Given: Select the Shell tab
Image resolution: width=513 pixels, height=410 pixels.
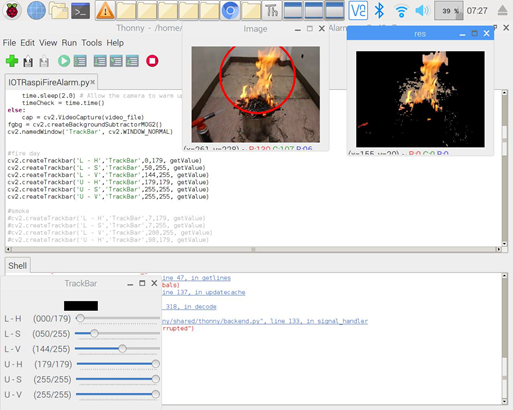Looking at the screenshot, I should pyautogui.click(x=17, y=266).
